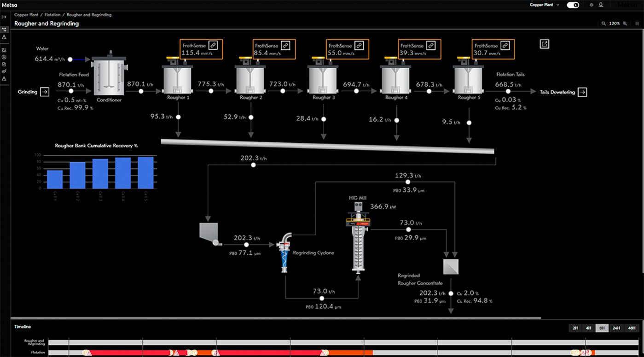Go to Flotation in the breadcrumb
644x357 pixels.
click(x=52, y=15)
